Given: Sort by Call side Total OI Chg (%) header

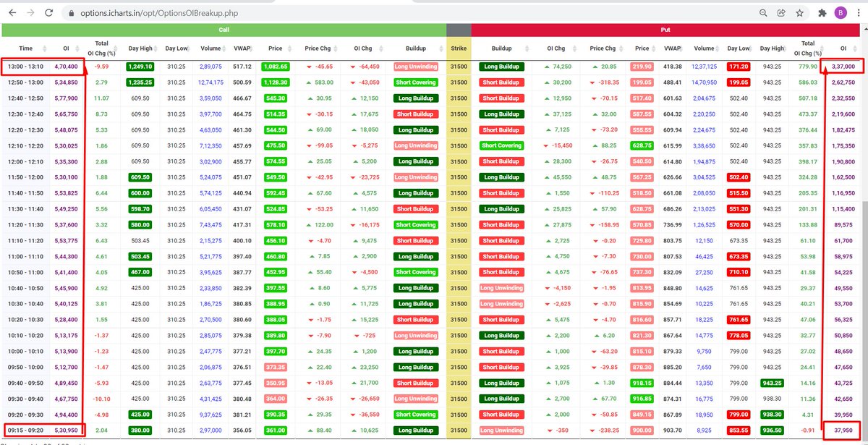Looking at the screenshot, I should point(101,48).
